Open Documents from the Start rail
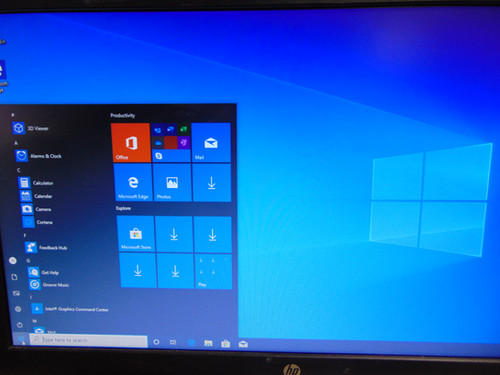Viewport: 500px width, 375px height. pyautogui.click(x=14, y=277)
